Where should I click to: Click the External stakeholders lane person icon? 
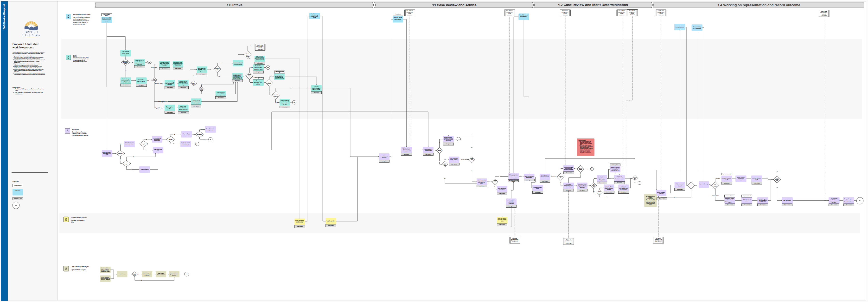pos(68,17)
